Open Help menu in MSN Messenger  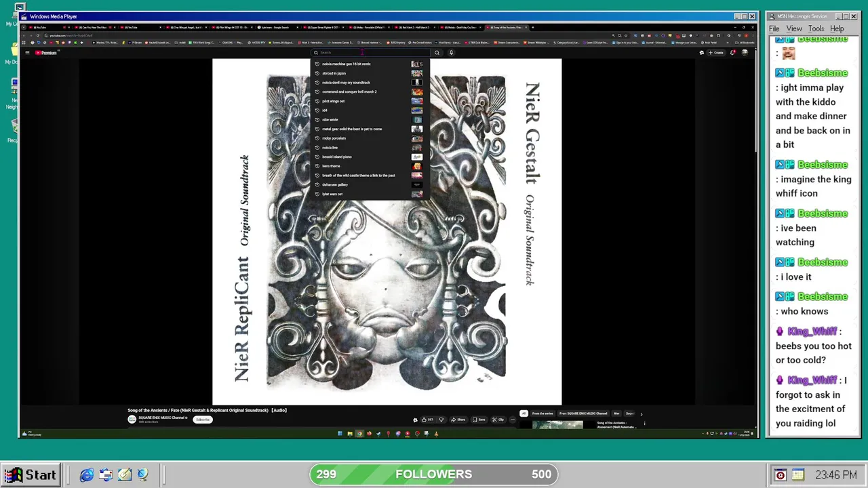(x=837, y=28)
